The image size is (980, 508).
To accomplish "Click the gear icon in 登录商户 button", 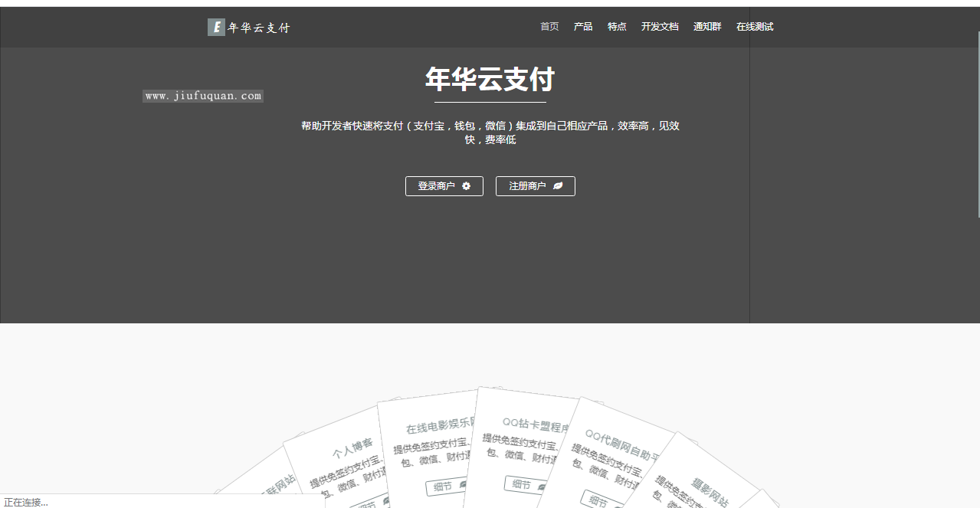I will coord(467,185).
